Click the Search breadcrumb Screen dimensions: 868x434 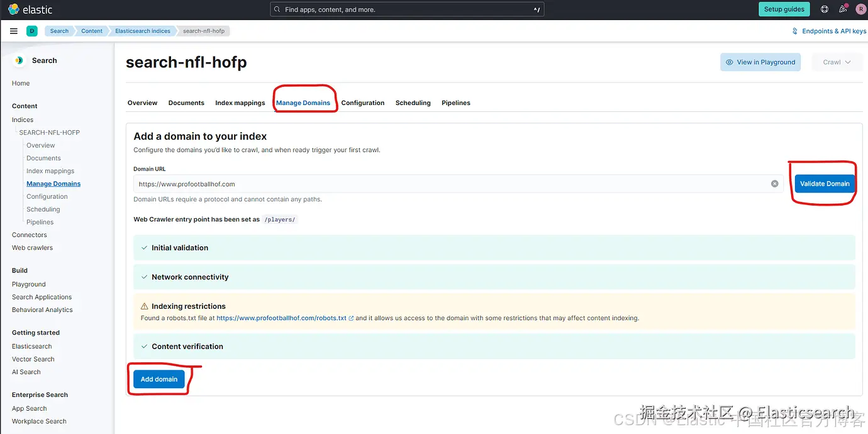[59, 31]
